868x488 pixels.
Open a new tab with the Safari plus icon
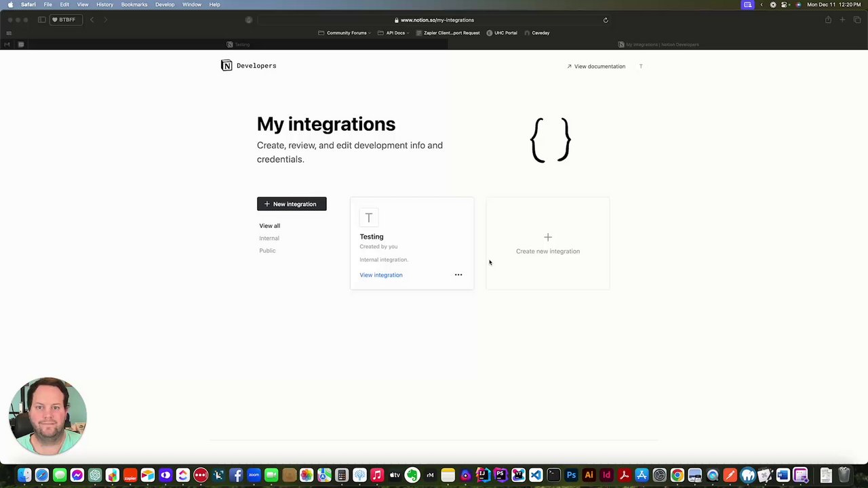842,20
